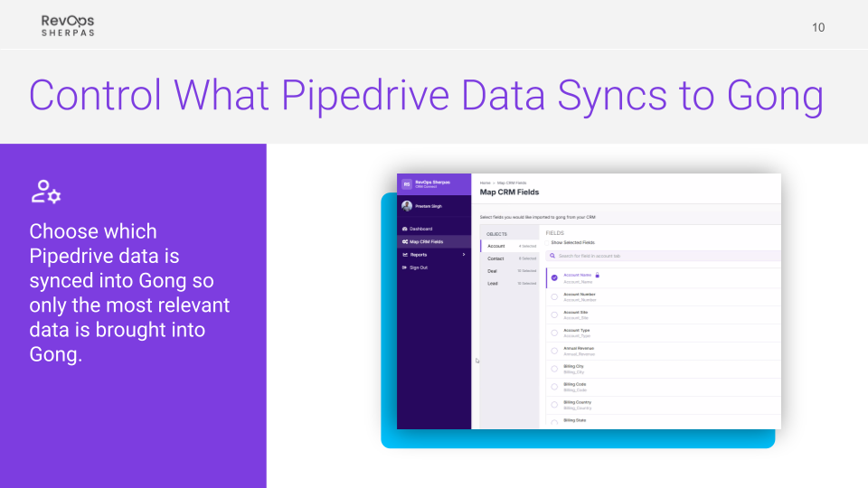
Task: Click the magnifier icon in field search
Action: point(553,256)
